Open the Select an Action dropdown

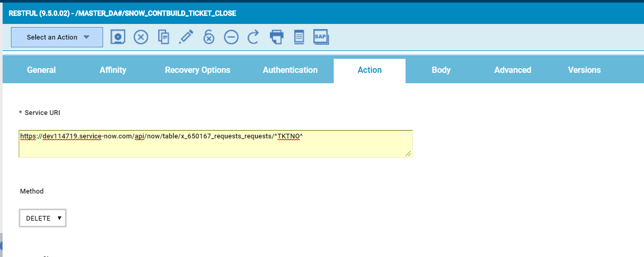(57, 37)
